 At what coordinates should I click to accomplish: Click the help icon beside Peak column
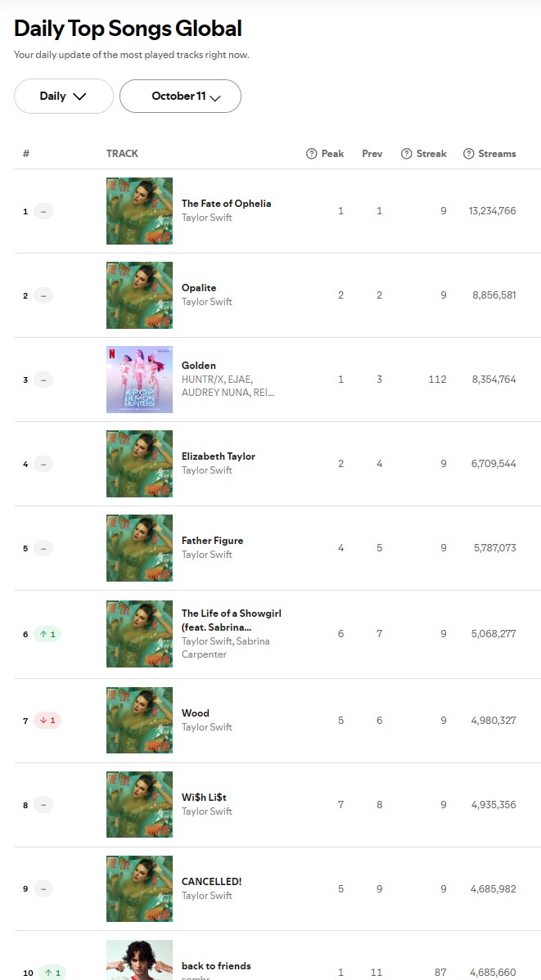[x=311, y=154]
